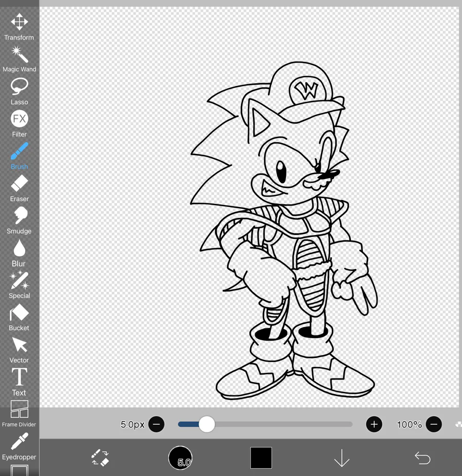Click the brush thickness slider handle
Image resolution: width=462 pixels, height=476 pixels.
pos(207,424)
